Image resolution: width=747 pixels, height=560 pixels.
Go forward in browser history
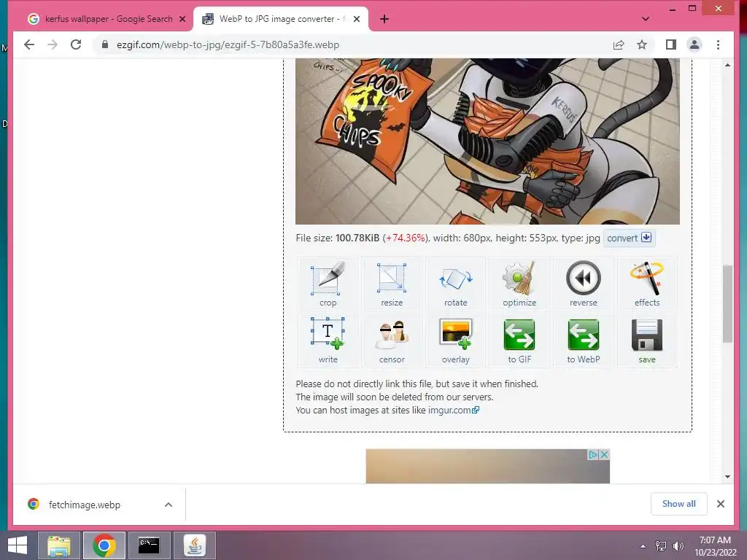[x=53, y=44]
